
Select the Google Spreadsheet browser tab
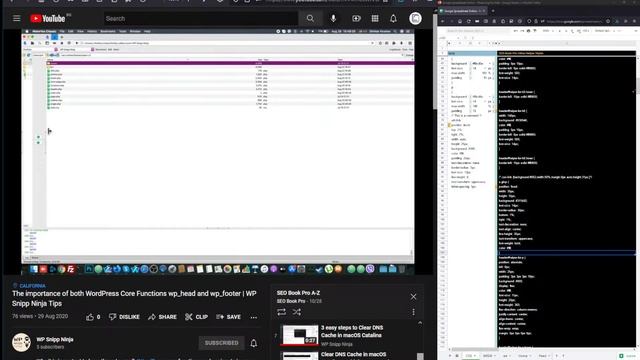pos(464,11)
